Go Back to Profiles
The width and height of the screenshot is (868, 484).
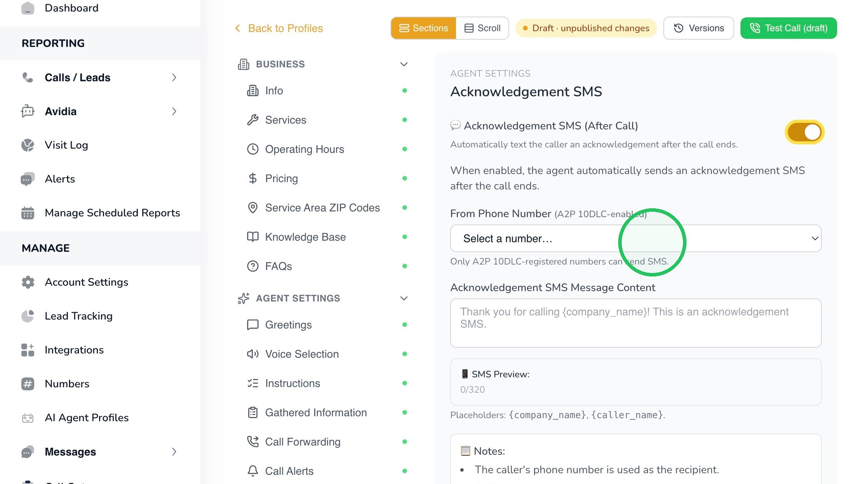point(279,28)
